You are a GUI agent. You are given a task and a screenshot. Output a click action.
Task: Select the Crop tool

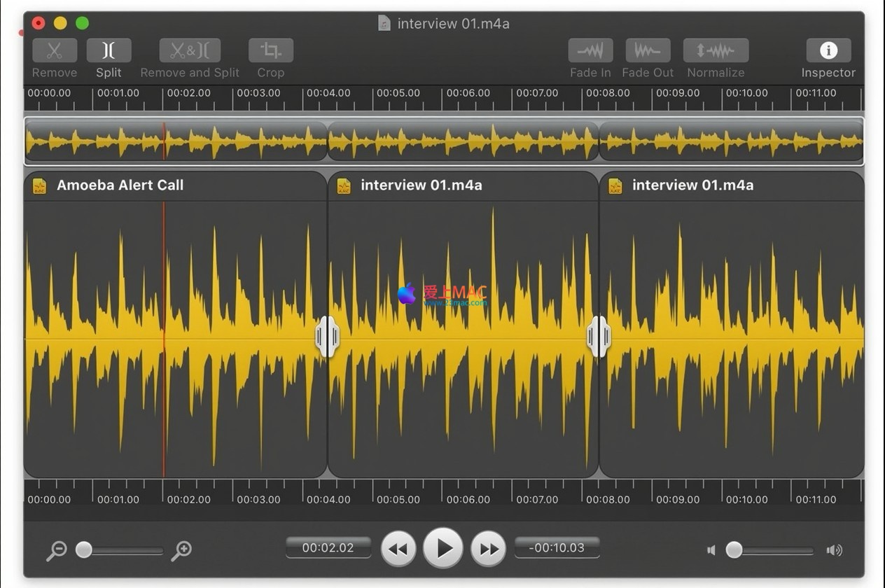coord(270,51)
